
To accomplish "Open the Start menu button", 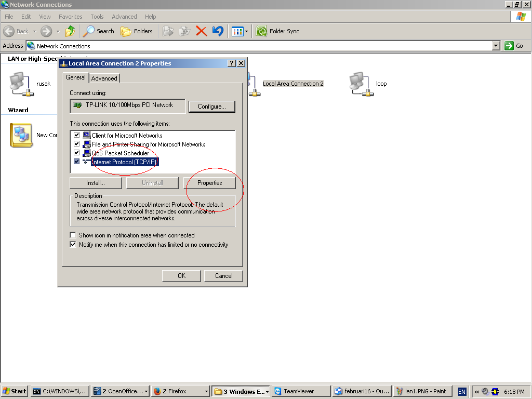I will [15, 391].
